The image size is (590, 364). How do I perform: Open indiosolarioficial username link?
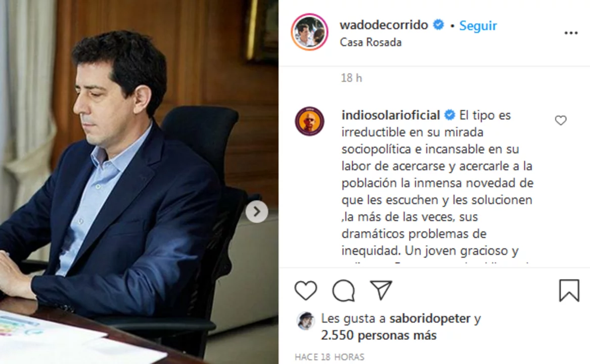point(391,115)
